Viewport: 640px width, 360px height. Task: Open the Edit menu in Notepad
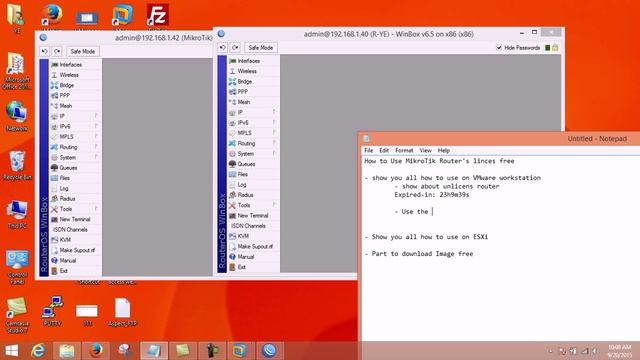(384, 151)
